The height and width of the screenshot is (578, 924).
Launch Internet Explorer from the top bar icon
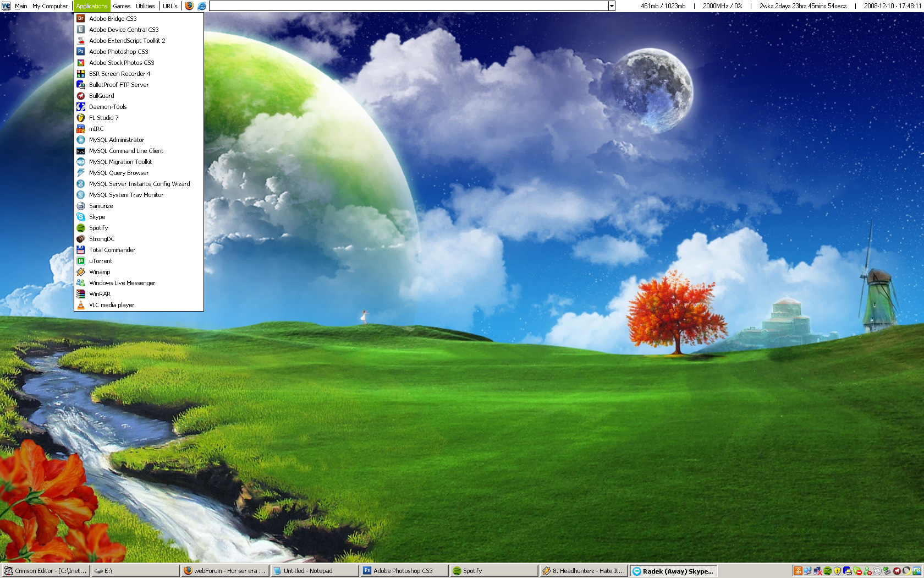click(202, 6)
